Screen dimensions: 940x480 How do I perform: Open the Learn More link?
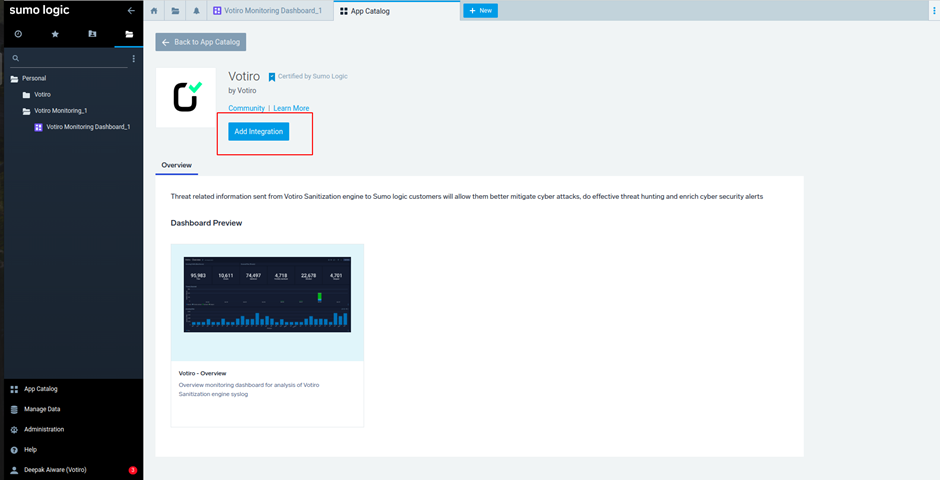point(291,108)
